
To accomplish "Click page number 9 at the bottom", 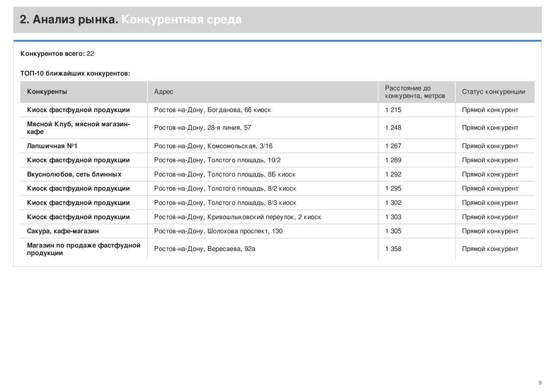I will (x=540, y=383).
